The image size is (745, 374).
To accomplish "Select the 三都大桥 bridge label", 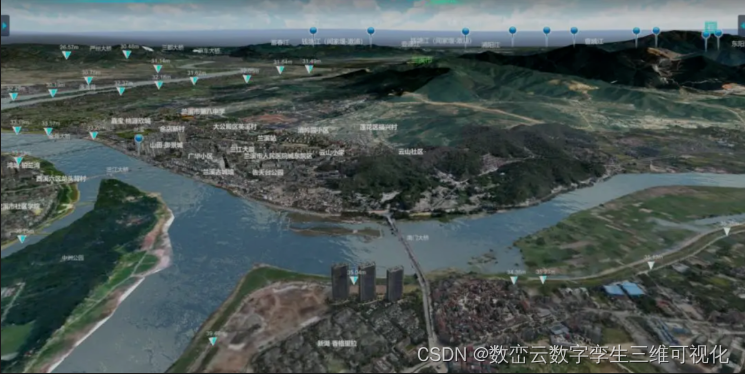I will 172,48.
